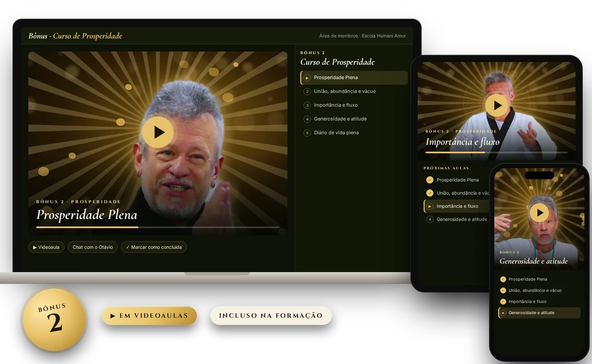The height and width of the screenshot is (364, 592).
Task: Select the number 2 circle beside União, abundância e vácuo on laptop
Action: (x=307, y=91)
